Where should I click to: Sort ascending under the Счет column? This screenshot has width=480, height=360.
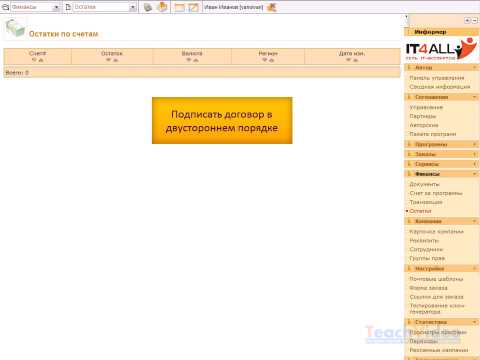[x=41, y=60]
